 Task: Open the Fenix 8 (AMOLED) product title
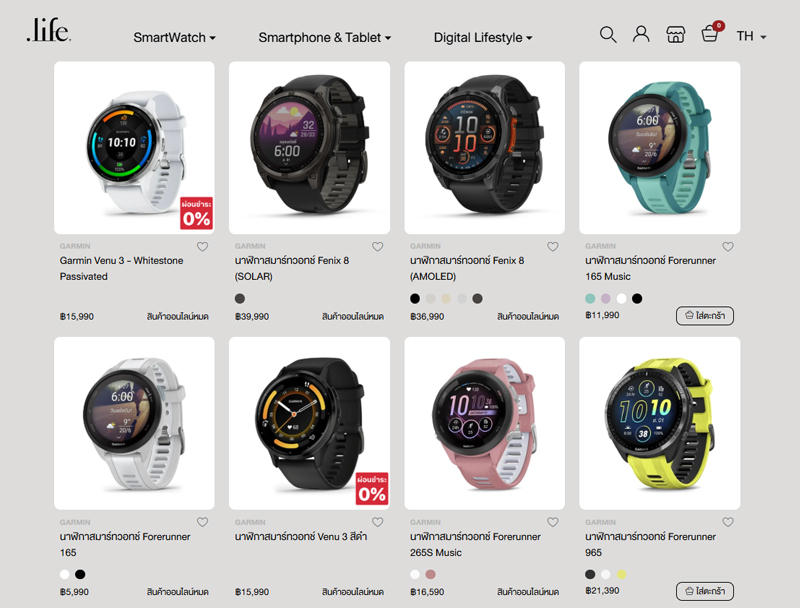pos(467,268)
